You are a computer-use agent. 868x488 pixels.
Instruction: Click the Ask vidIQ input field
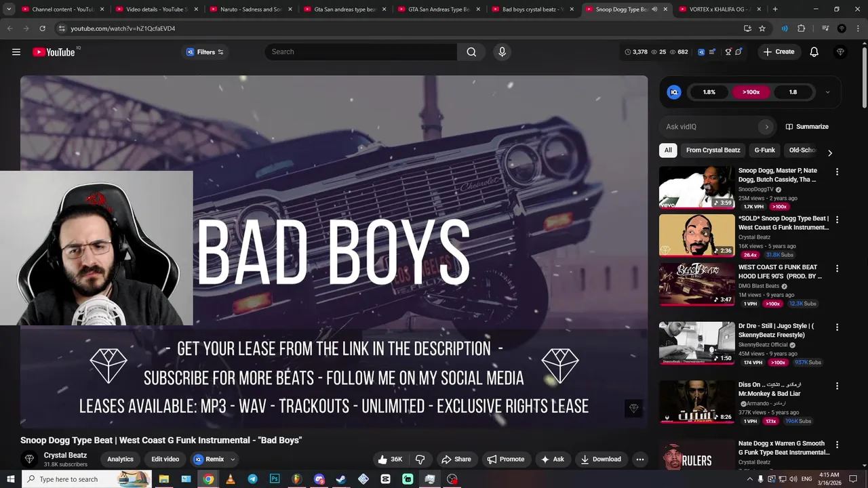709,127
